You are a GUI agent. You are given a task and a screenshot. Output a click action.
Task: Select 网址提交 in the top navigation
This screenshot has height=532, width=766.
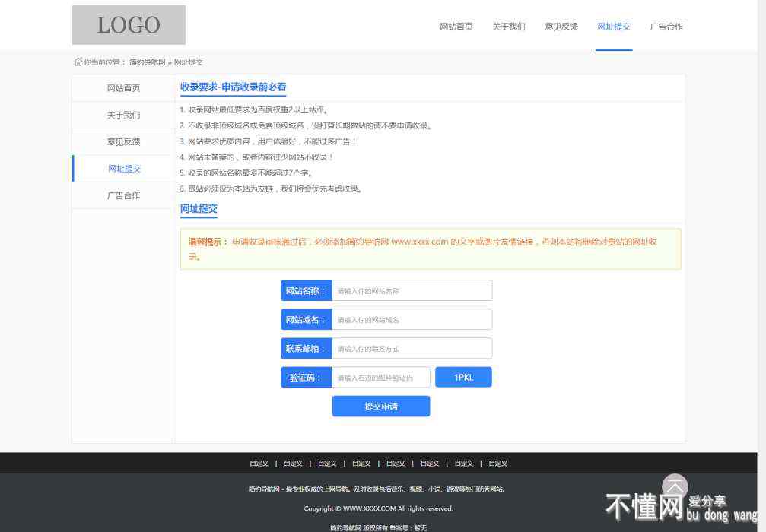coord(614,27)
